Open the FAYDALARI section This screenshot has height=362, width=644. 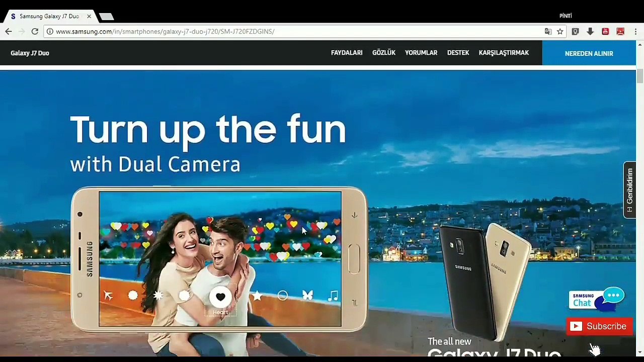click(347, 53)
